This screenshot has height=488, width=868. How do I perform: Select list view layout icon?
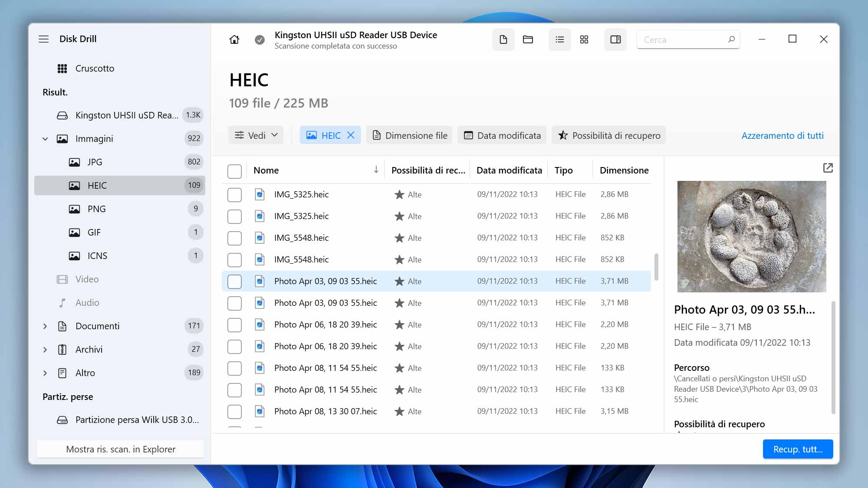[560, 39]
